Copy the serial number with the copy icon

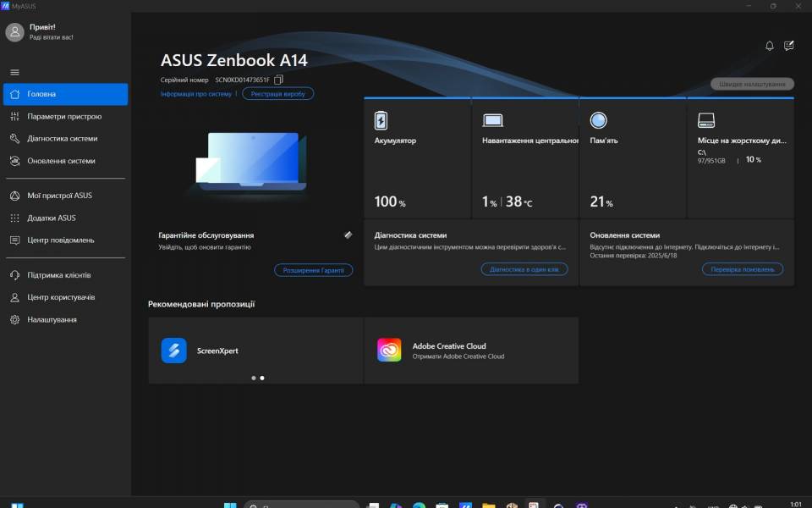(x=278, y=80)
